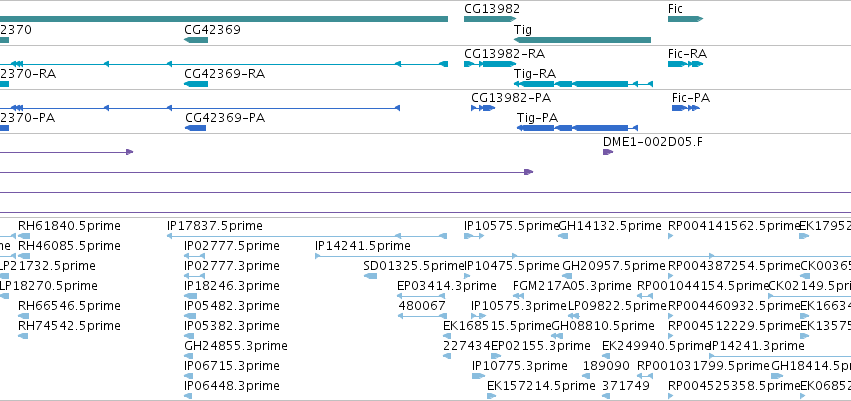Image resolution: width=851 pixels, height=401 pixels.
Task: Select EST label FGM217A05.3prime
Action: click(x=572, y=286)
